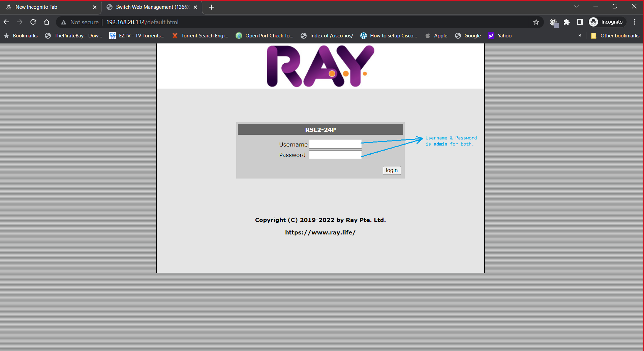This screenshot has width=644, height=351.
Task: Open the Other bookmarks folder
Action: click(615, 35)
